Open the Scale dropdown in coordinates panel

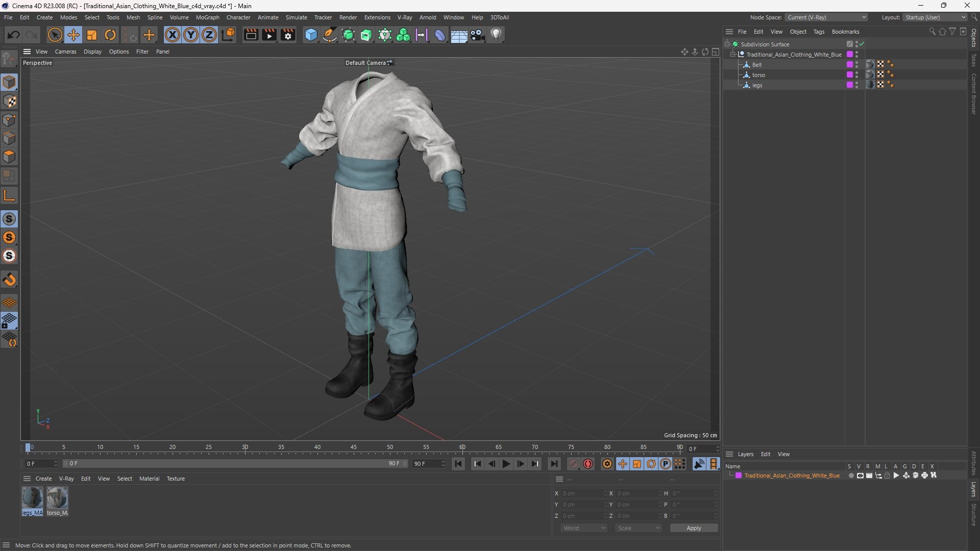click(639, 528)
